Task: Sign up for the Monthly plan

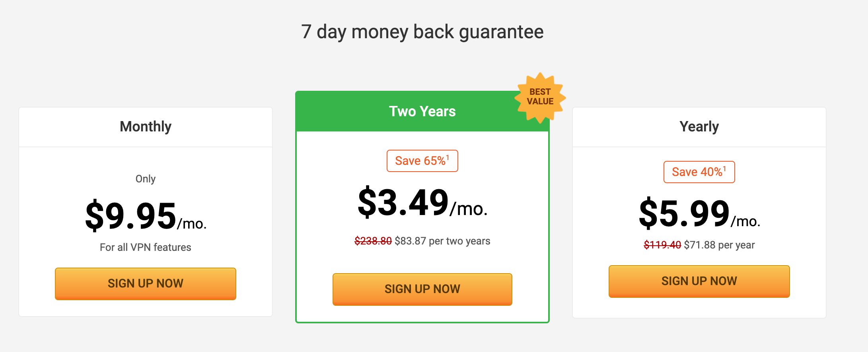Action: [146, 284]
